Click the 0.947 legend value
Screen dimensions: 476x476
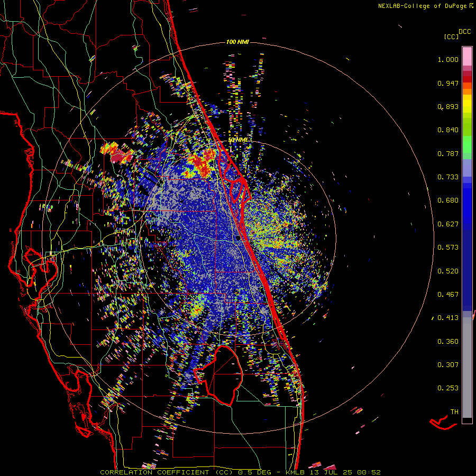(x=448, y=83)
